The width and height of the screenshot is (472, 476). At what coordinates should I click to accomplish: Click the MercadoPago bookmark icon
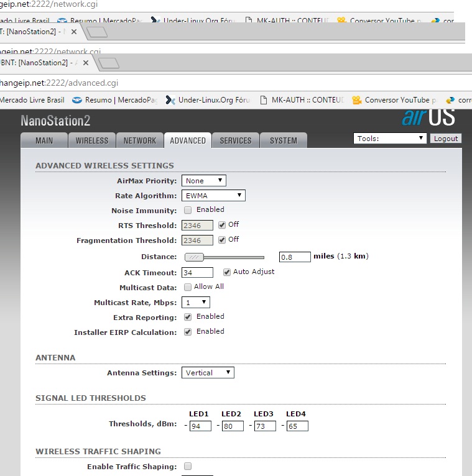(x=77, y=100)
